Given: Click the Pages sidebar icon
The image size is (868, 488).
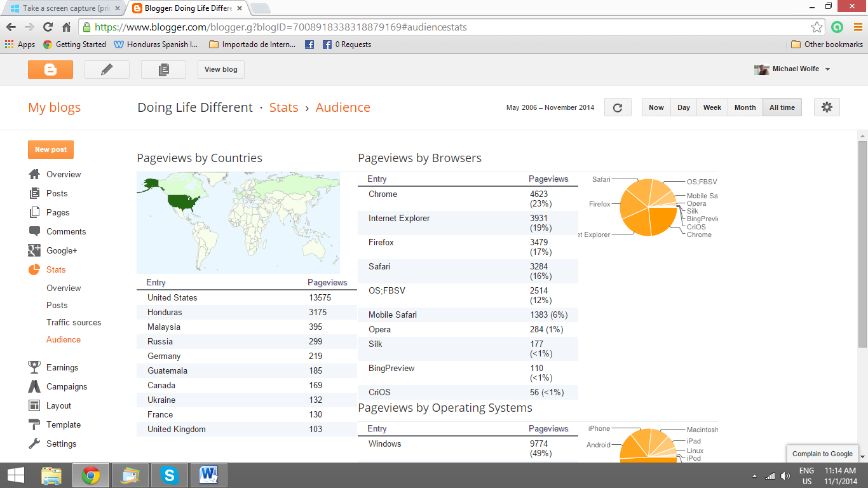Looking at the screenshot, I should 34,212.
